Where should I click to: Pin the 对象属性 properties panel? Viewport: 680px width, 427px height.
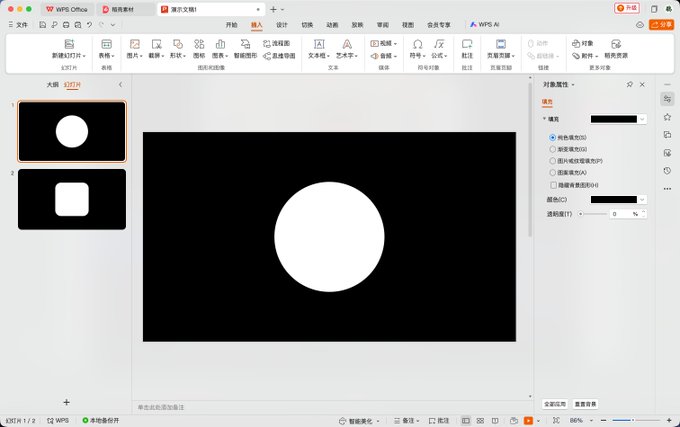[630, 85]
